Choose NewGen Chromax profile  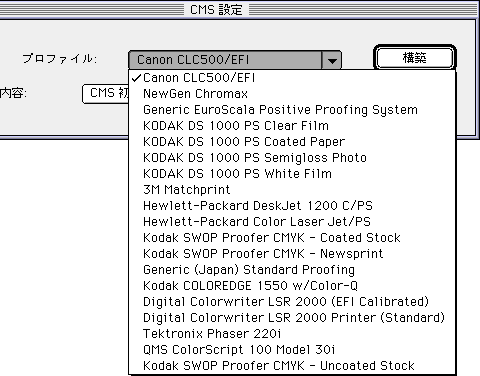pyautogui.click(x=292, y=94)
